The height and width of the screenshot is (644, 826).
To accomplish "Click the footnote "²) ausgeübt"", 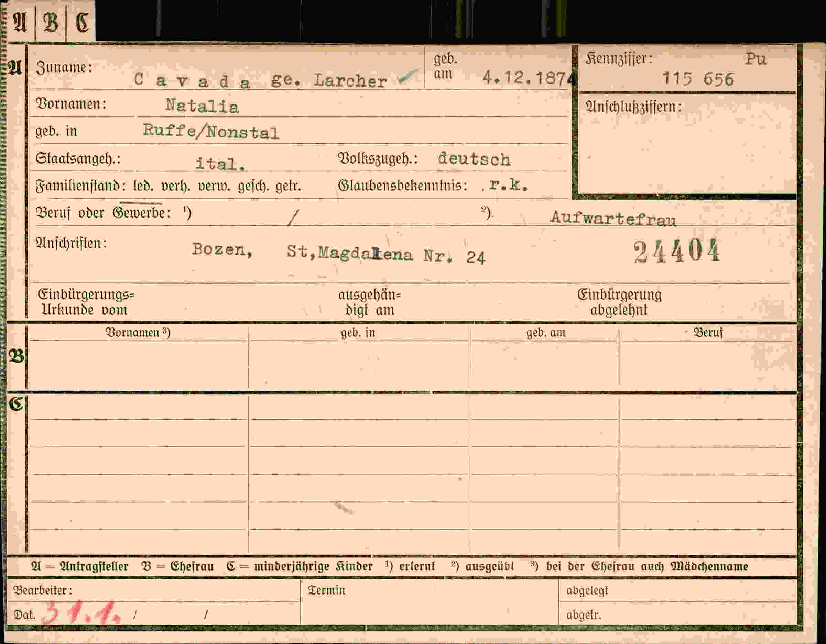I will 482,566.
